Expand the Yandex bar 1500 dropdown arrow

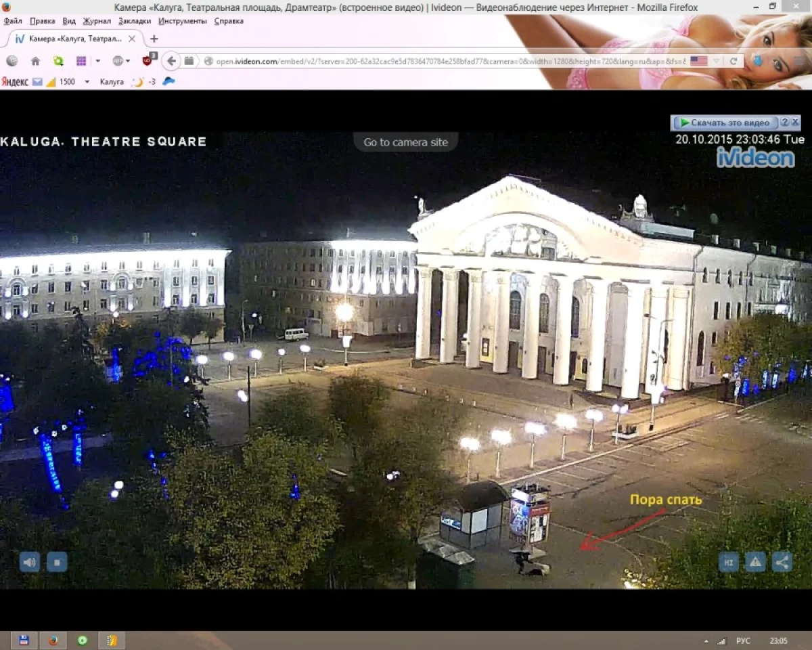coord(87,82)
